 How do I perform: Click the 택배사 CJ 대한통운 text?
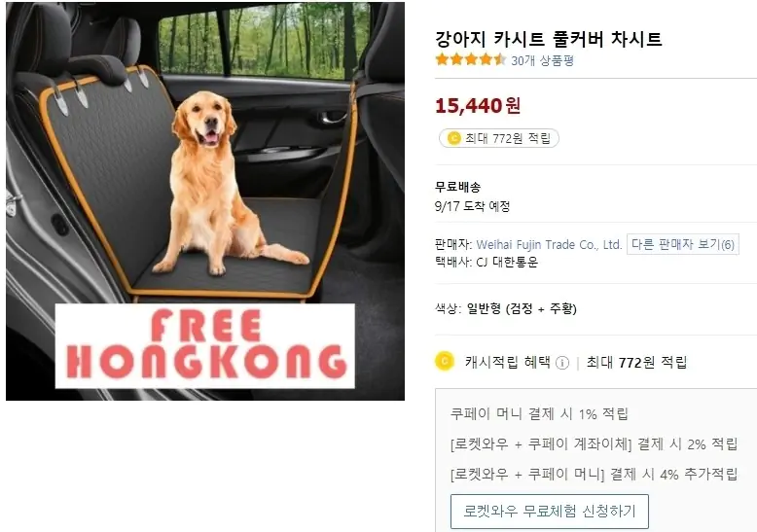click(487, 263)
